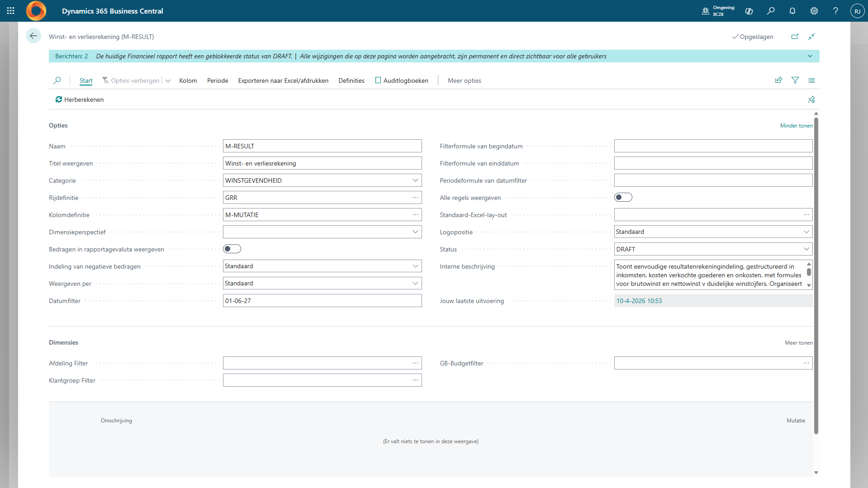Tick the Auditlogboeken checkbox item
The height and width of the screenshot is (488, 868).
(x=401, y=81)
